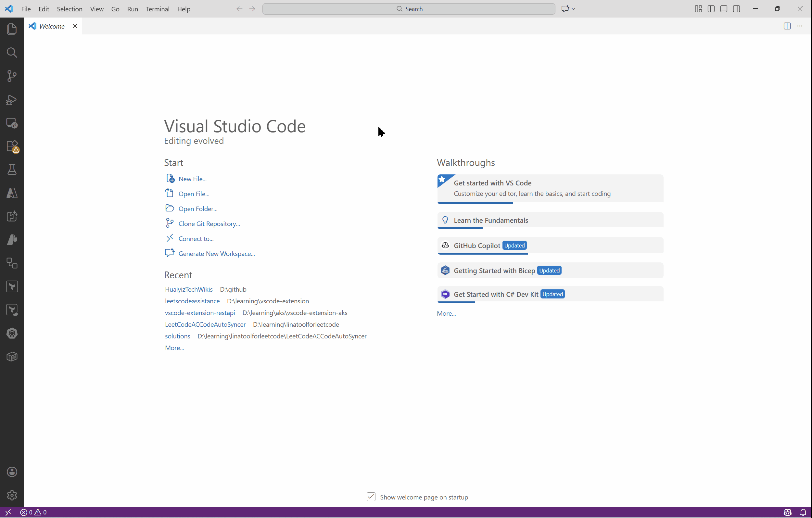The image size is (812, 518).
Task: Toggle Primary Side Bar visibility
Action: (x=711, y=9)
